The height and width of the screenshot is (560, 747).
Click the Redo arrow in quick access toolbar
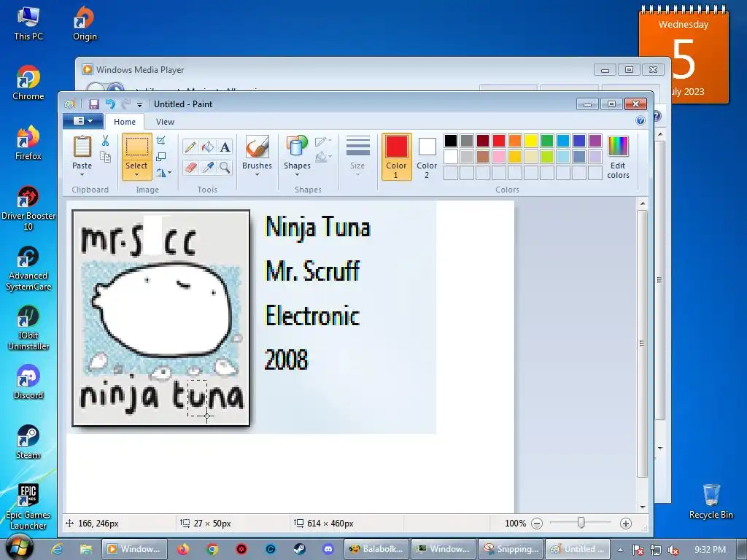coord(125,104)
